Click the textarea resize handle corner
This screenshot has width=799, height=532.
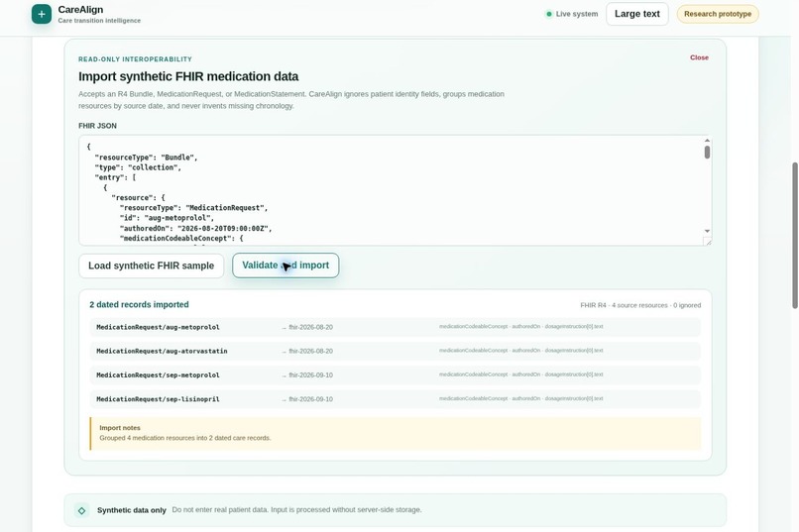[707, 242]
